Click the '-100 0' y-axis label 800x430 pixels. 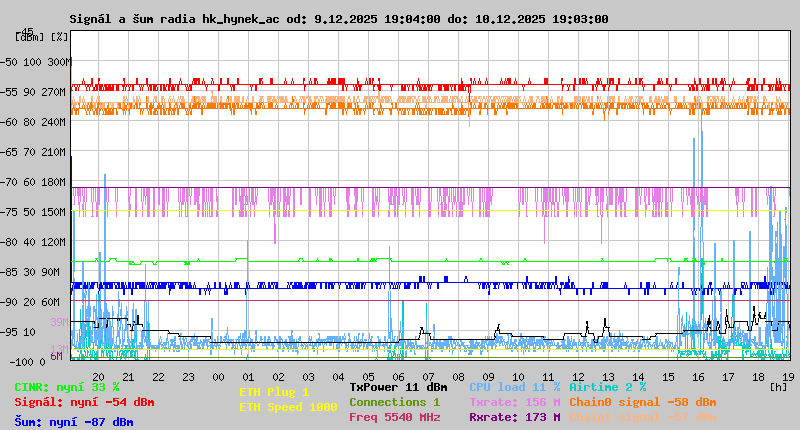tap(27, 362)
